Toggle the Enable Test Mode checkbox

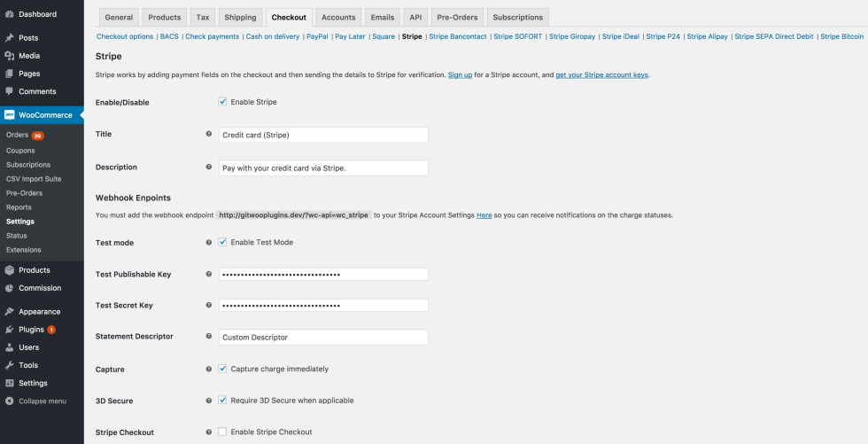[222, 242]
